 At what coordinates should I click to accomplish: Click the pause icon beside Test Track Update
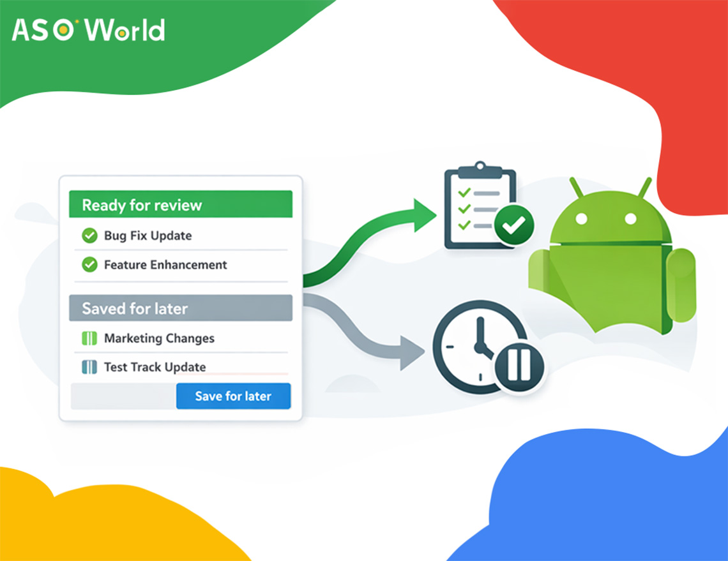click(x=90, y=367)
